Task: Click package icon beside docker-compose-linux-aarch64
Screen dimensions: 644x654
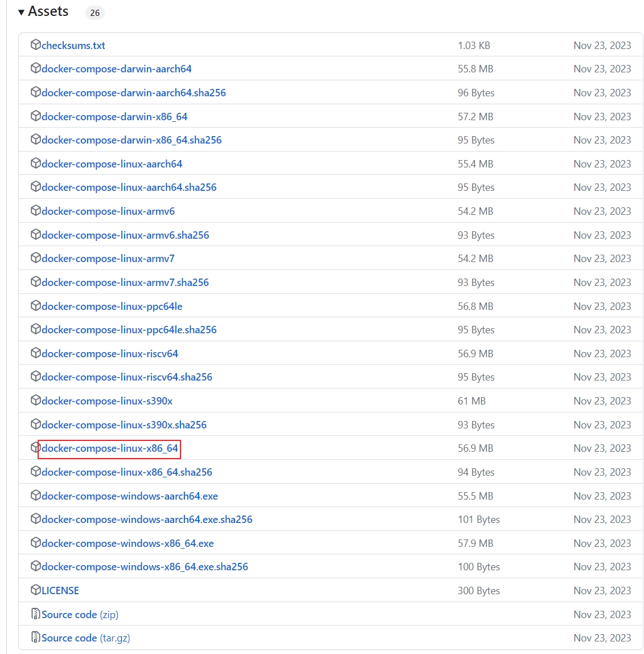Action: tap(35, 163)
